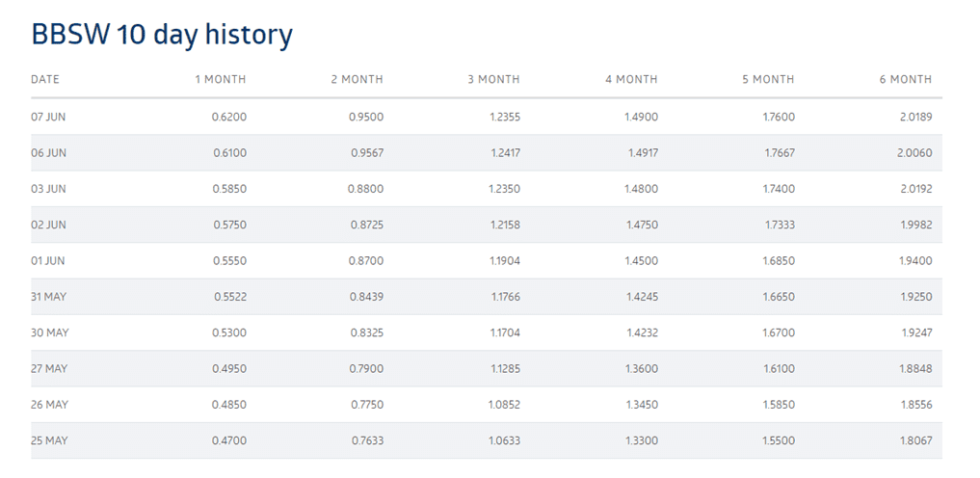Click the 1.8067 six-month rate
Image resolution: width=980 pixels, height=478 pixels.
(916, 440)
